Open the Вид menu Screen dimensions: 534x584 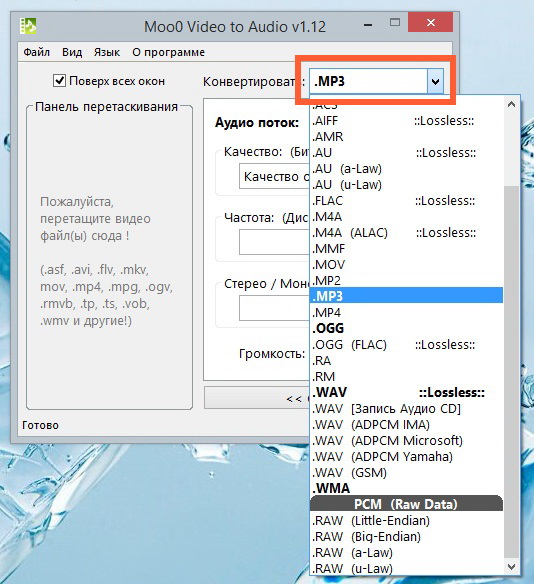(72, 52)
